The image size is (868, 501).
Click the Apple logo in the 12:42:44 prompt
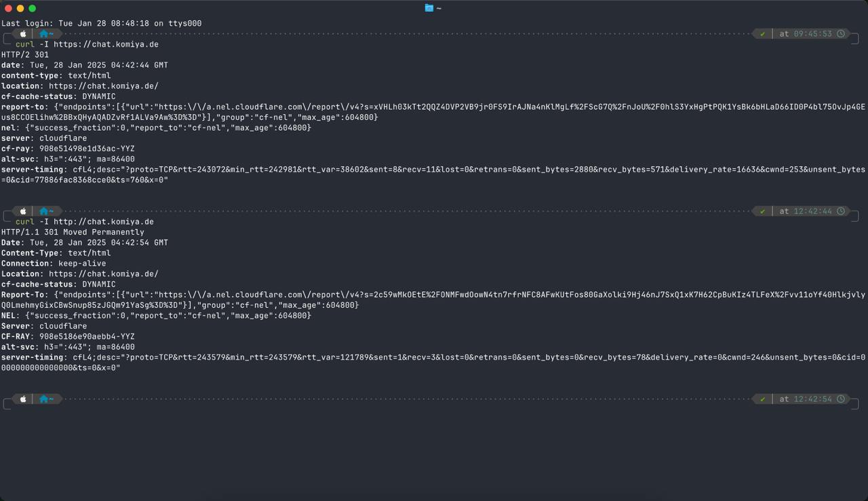click(23, 212)
